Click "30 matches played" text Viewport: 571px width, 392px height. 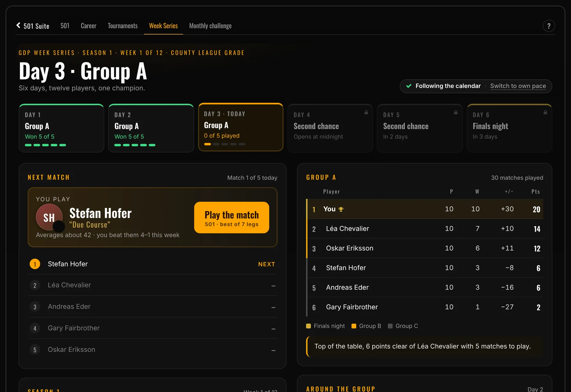pos(517,178)
